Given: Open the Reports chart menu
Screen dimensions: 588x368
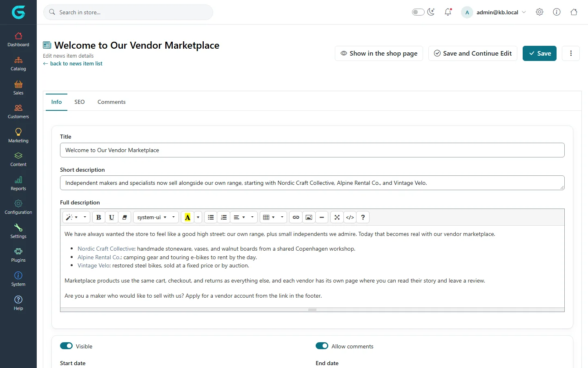Looking at the screenshot, I should [x=18, y=184].
